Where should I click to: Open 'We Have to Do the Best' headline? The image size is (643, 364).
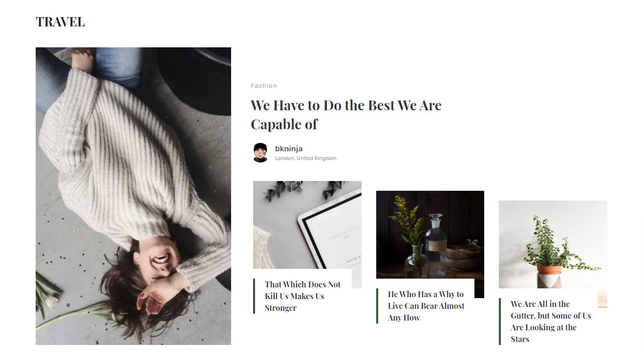coord(346,115)
